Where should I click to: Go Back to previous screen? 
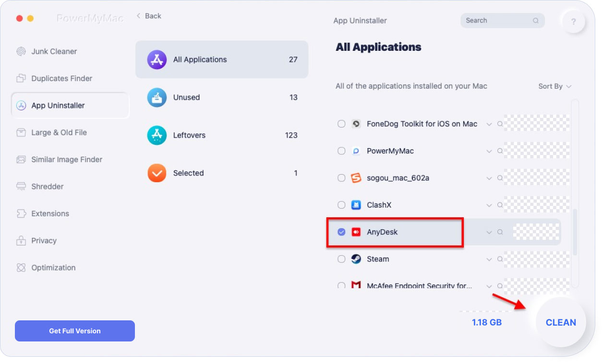(149, 16)
